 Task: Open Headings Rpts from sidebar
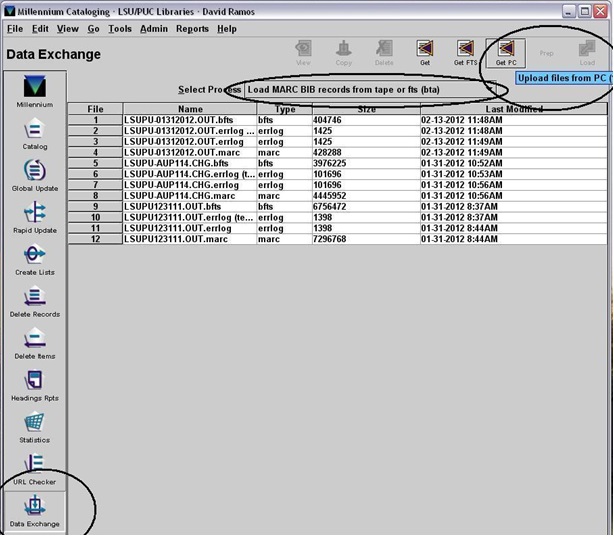point(35,384)
